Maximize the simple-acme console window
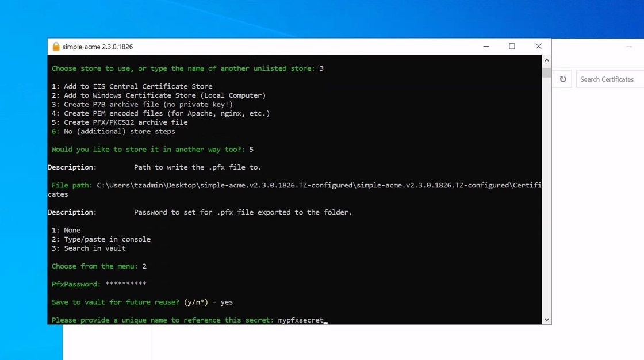The image size is (644, 360). 512,47
